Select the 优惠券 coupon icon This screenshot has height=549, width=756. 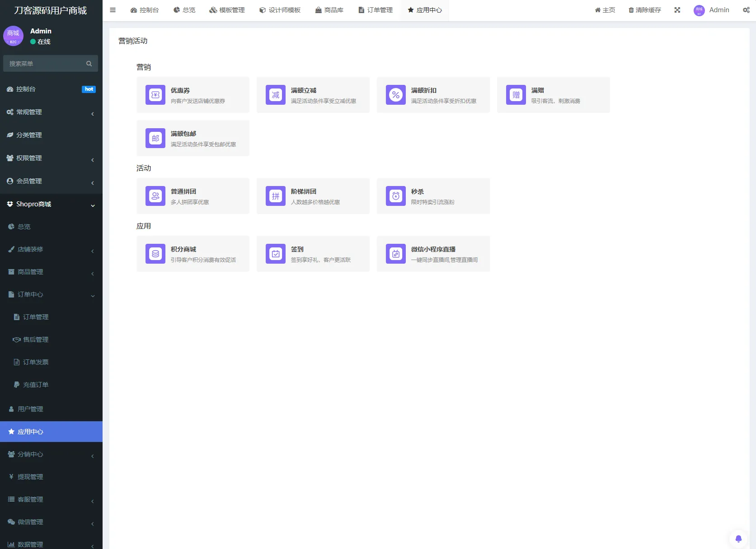pos(155,95)
